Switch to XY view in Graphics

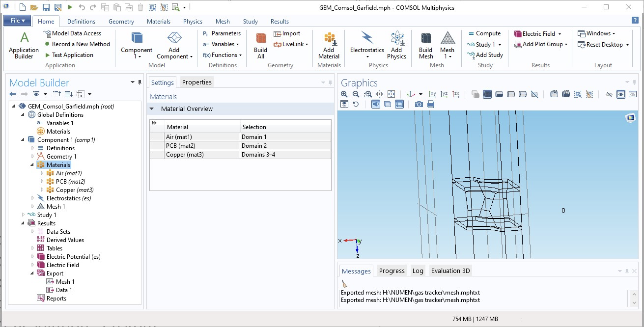click(432, 94)
